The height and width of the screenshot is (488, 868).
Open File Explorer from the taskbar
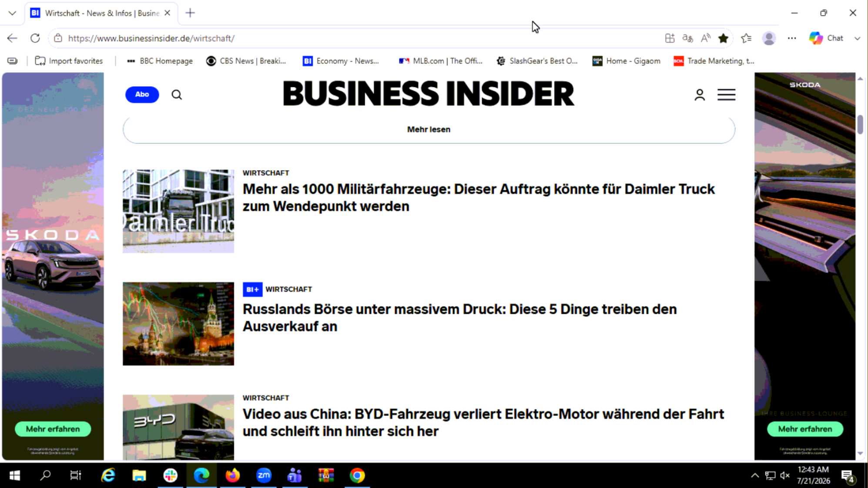click(x=139, y=475)
